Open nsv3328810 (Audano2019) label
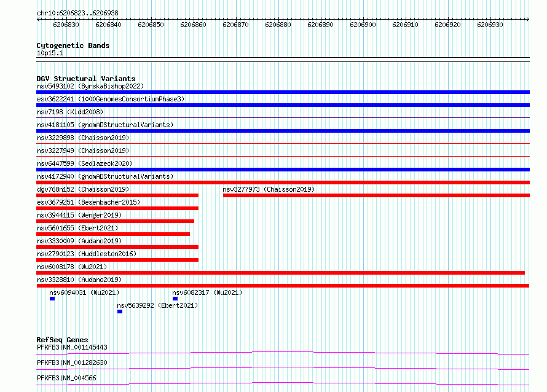The width and height of the screenshot is (547, 392). (79, 280)
